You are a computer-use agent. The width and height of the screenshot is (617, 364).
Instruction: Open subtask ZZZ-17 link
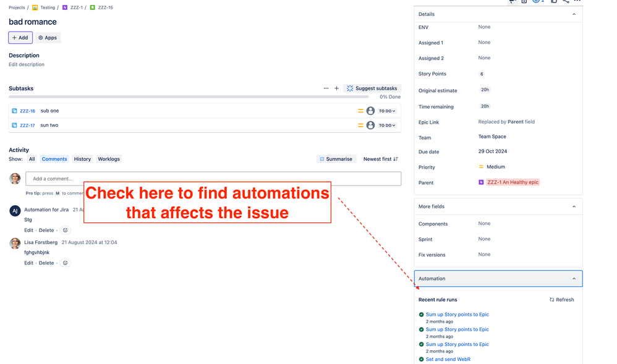click(x=28, y=125)
